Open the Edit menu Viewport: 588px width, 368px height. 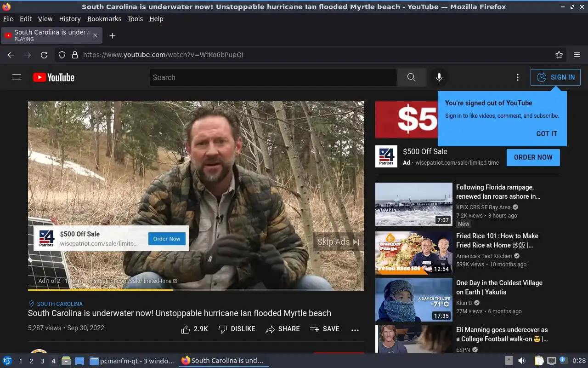pos(26,19)
